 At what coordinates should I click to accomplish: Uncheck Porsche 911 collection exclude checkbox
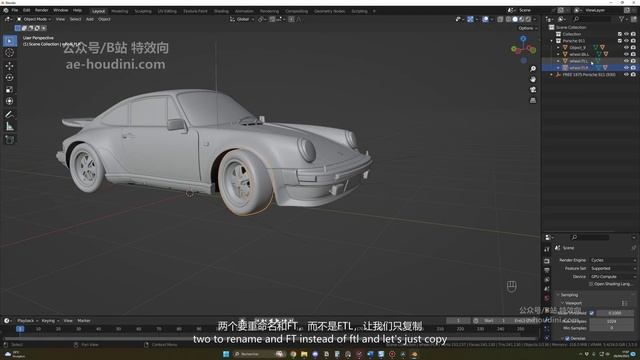tap(620, 41)
